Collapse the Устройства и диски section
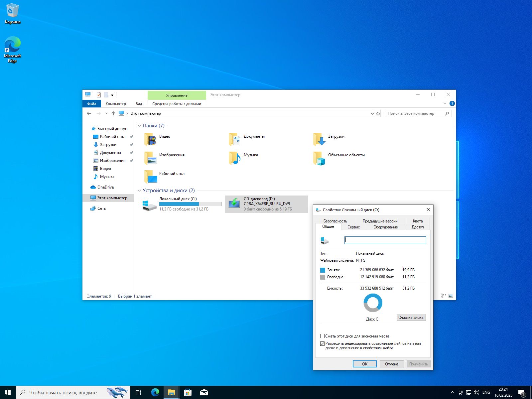The image size is (532, 399). point(139,191)
